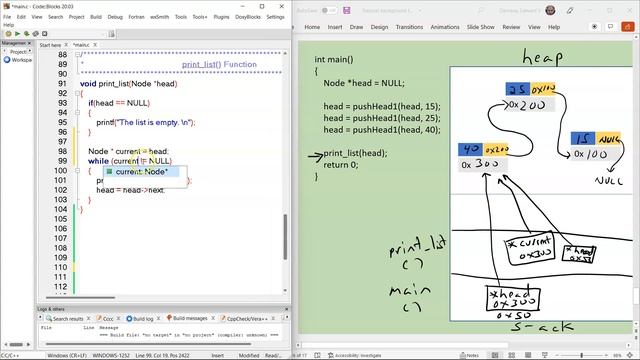The height and width of the screenshot is (360, 640).
Task: Open the Build menu in Code::Blocks
Action: [96, 17]
